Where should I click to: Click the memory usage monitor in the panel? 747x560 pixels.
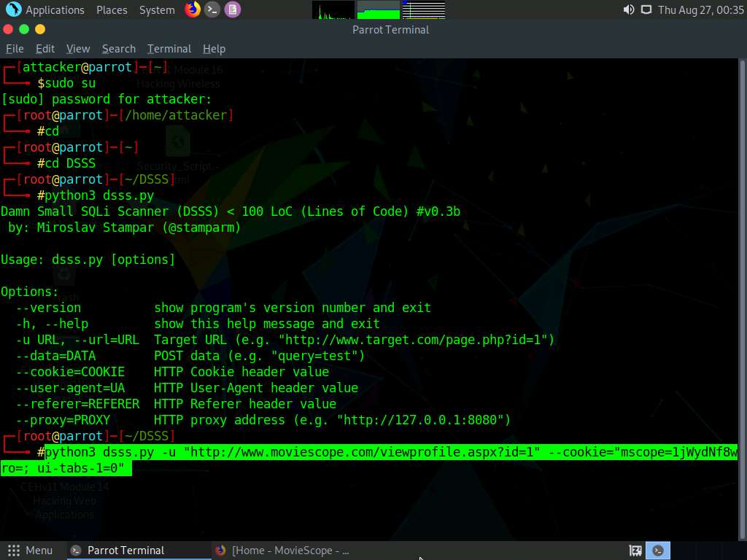coord(379,9)
